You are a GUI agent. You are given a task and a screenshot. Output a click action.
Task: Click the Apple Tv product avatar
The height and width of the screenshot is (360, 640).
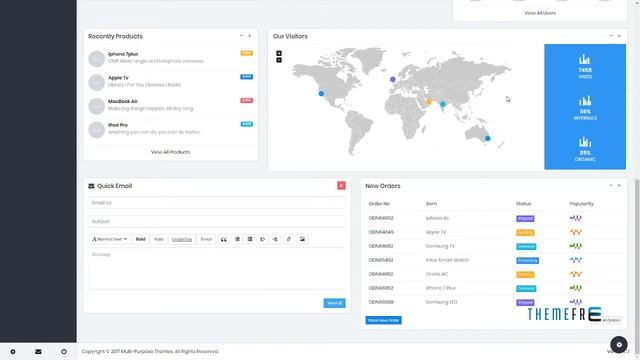coord(97,82)
